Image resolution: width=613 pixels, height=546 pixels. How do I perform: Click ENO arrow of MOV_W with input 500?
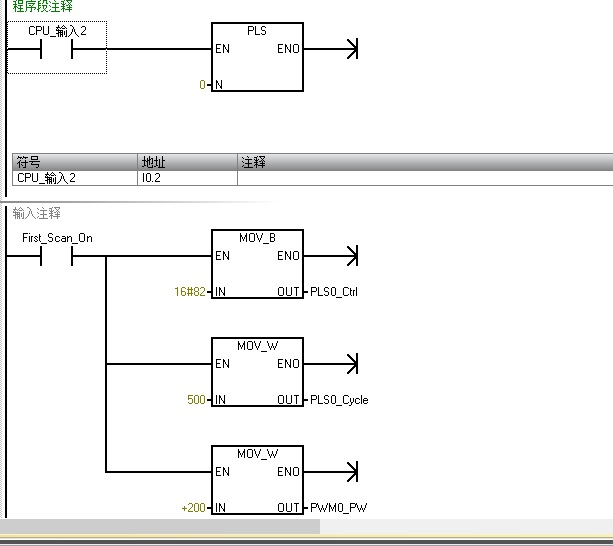350,364
